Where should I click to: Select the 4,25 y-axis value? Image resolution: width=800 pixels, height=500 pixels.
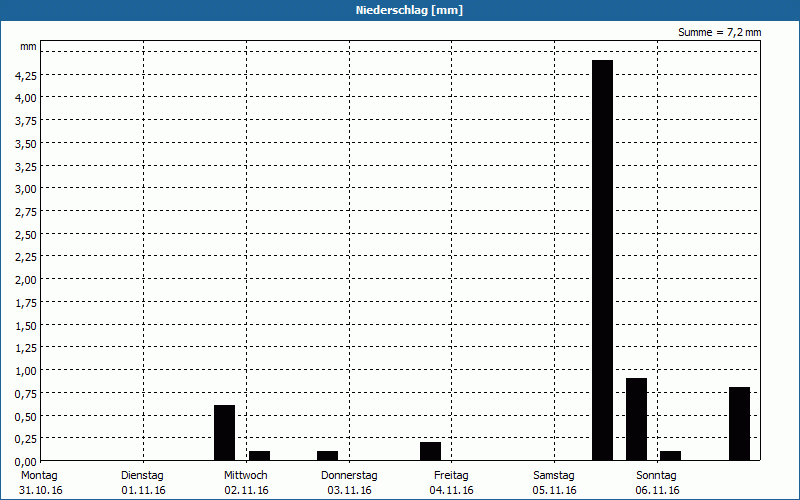click(26, 76)
